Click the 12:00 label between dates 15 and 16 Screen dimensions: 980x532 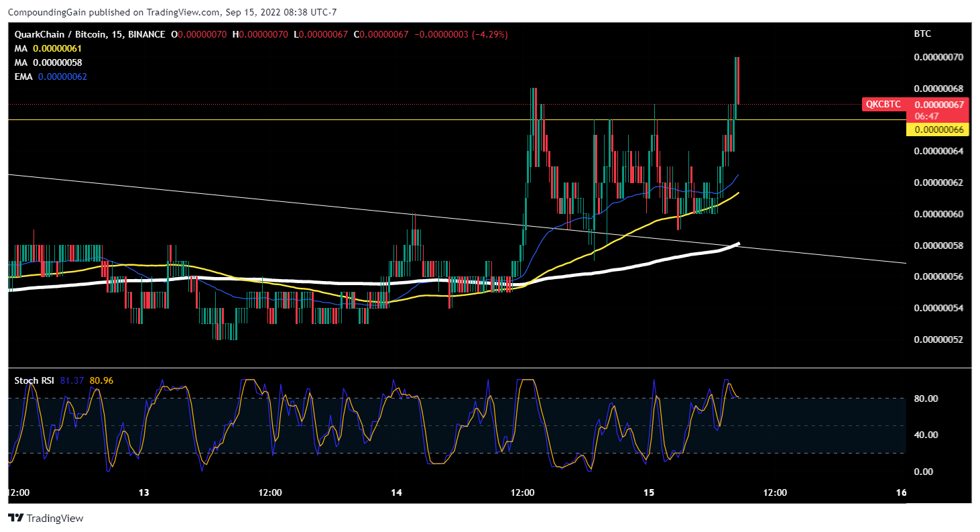pos(775,493)
